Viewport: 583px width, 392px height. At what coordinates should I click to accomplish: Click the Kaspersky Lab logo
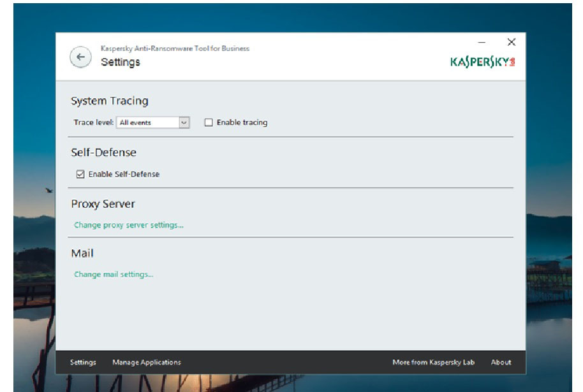483,62
